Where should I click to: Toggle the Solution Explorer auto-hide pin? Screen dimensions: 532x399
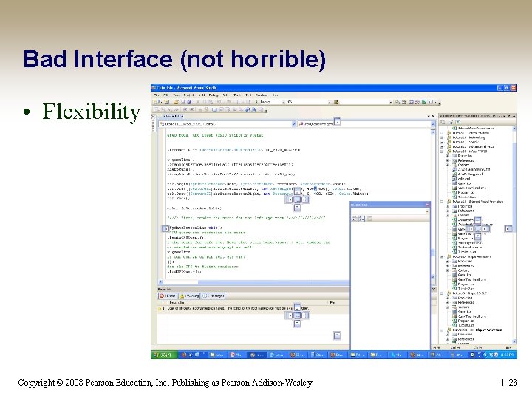click(508, 116)
